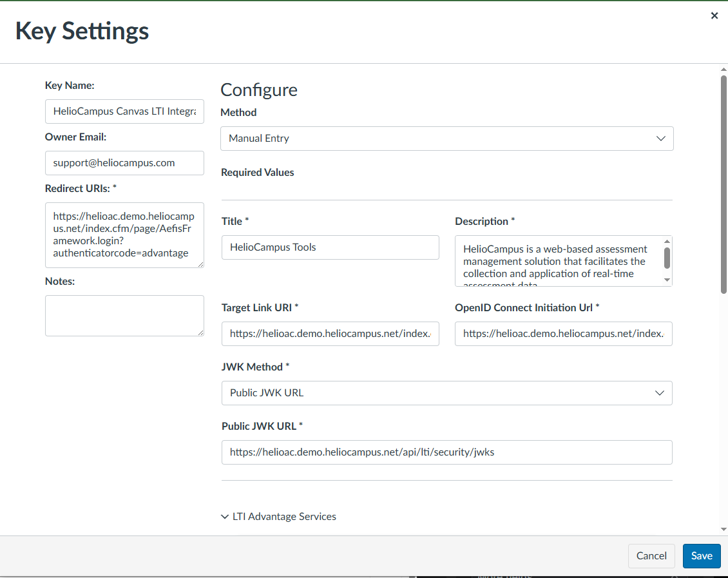Close the Key Settings dialog
Screen dimensions: 728x578
click(x=714, y=16)
